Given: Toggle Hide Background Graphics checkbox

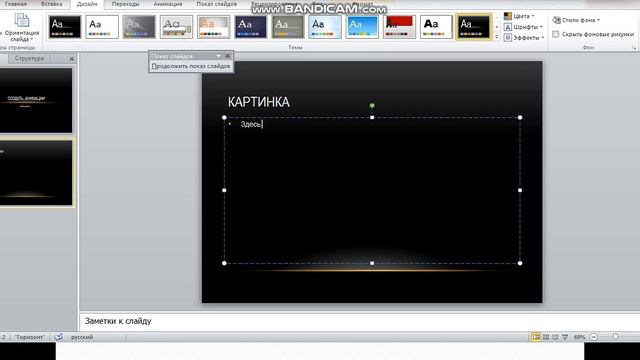Looking at the screenshot, I should (x=556, y=34).
